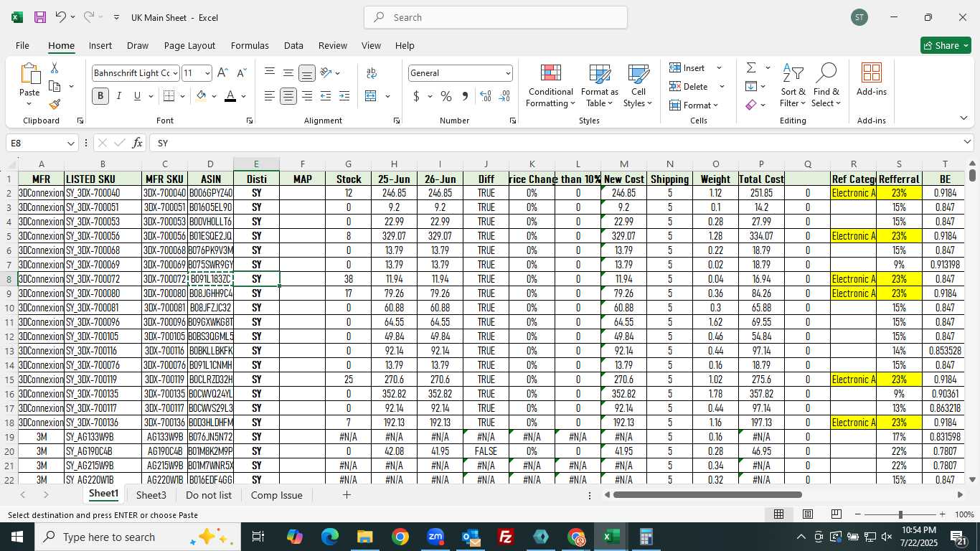
Task: Click the AutoSum sigma icon
Action: click(x=751, y=68)
